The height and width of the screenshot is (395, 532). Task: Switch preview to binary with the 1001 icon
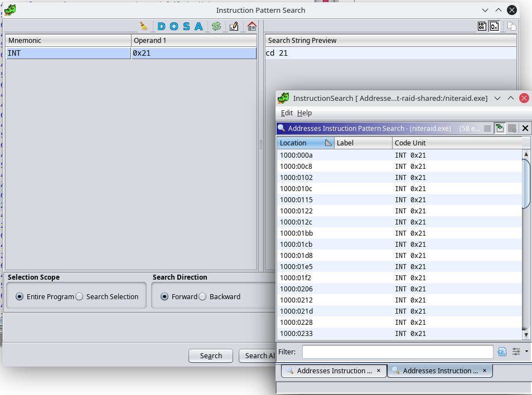[x=481, y=26]
